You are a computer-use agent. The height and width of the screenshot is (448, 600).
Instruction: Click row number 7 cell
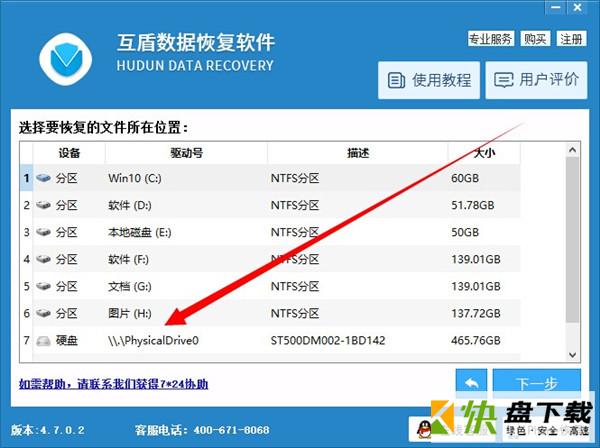point(26,340)
